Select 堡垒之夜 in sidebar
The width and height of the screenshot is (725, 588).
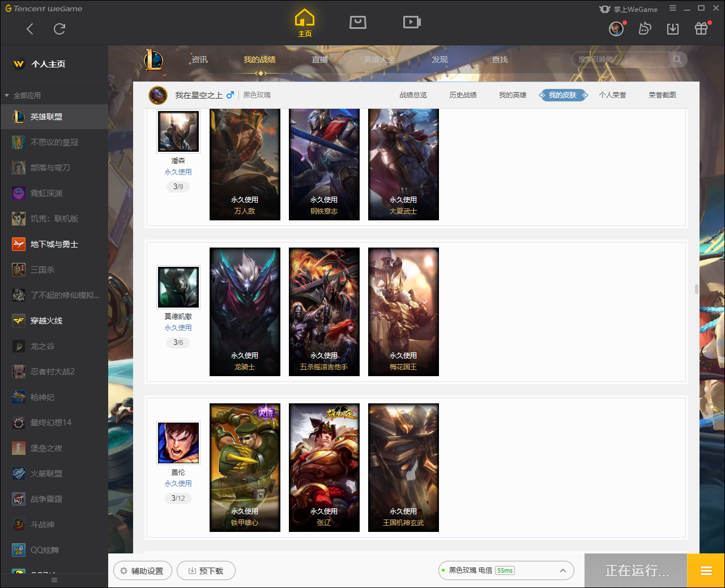(54, 448)
